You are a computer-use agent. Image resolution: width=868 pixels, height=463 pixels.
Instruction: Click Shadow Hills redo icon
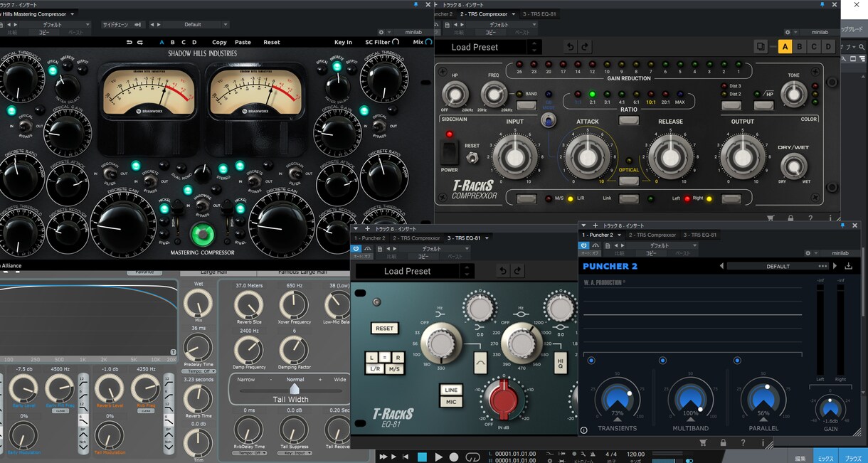140,43
